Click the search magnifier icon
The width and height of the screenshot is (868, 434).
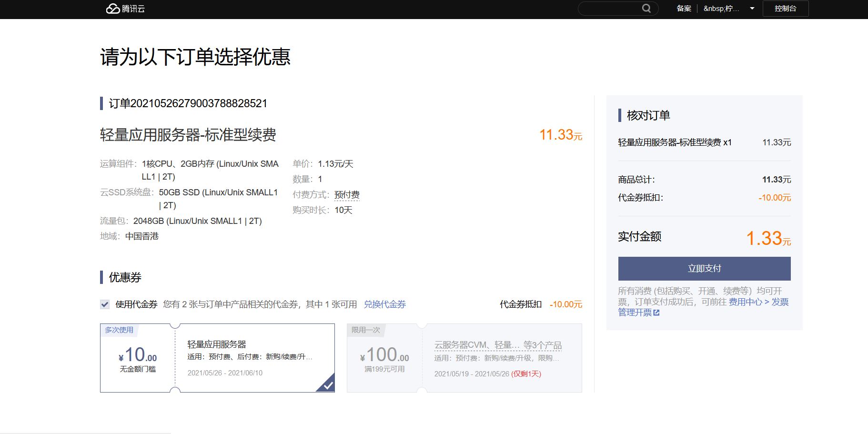click(x=646, y=9)
